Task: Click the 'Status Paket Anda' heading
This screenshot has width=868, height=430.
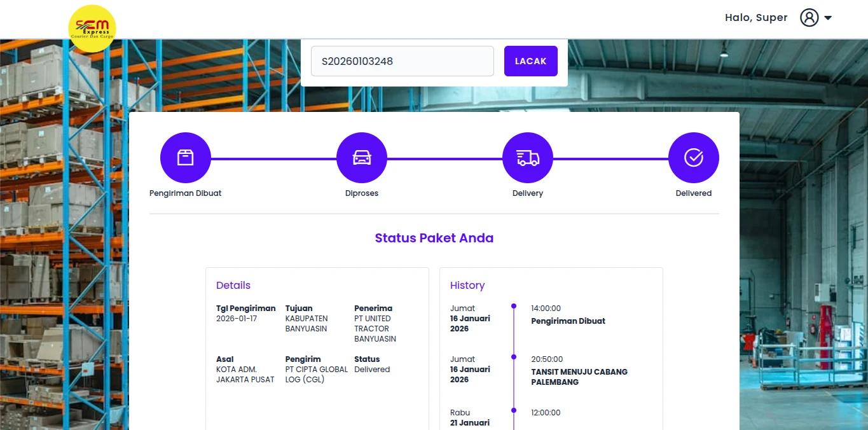Action: pyautogui.click(x=434, y=238)
